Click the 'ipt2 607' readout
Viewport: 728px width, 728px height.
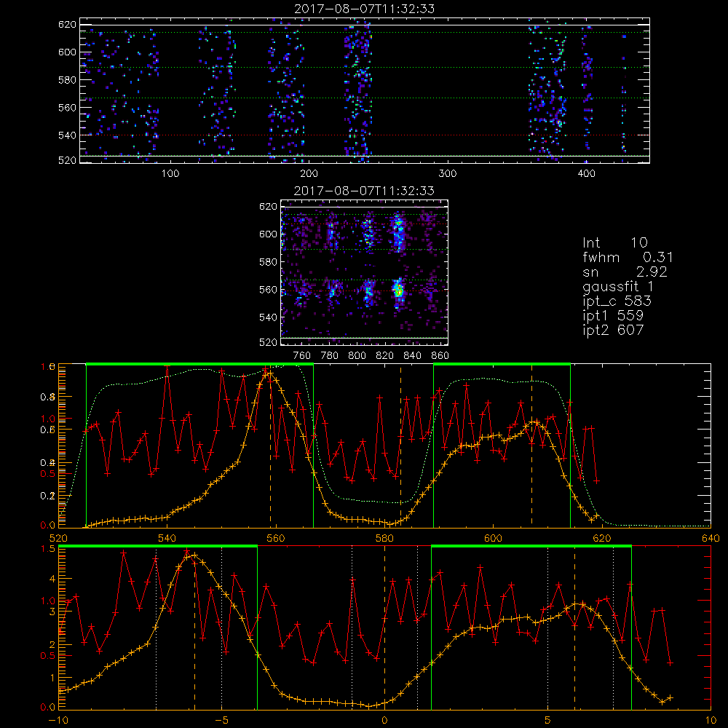[613, 330]
